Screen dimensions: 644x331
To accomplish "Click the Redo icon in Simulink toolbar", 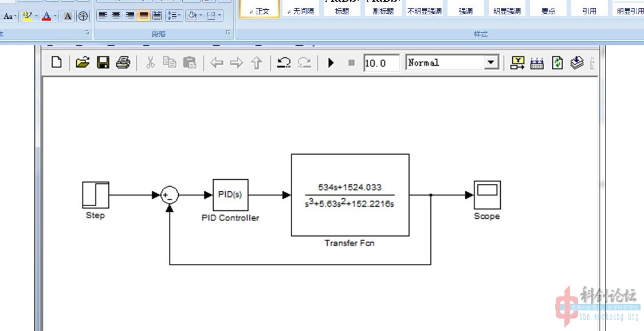I will click(304, 62).
